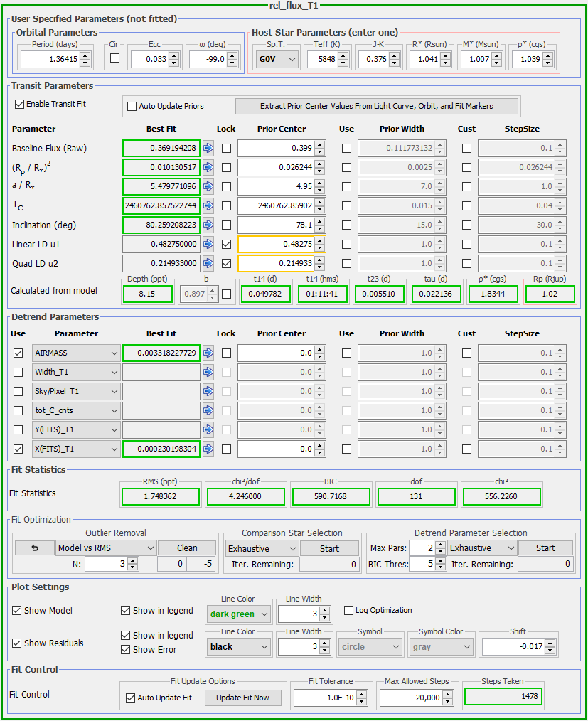The width and height of the screenshot is (588, 721).
Task: Decrease the ω (deg) value with down arrow
Action: coord(232,63)
